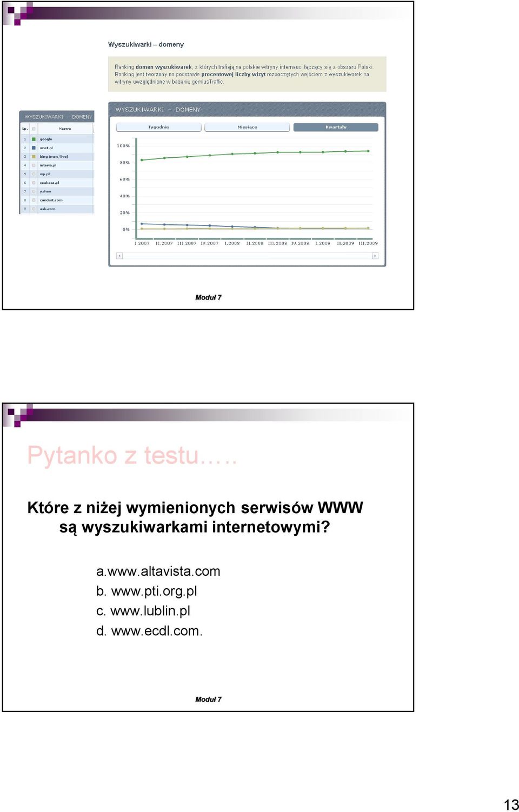Select the yahoo row name

pyautogui.click(x=45, y=191)
